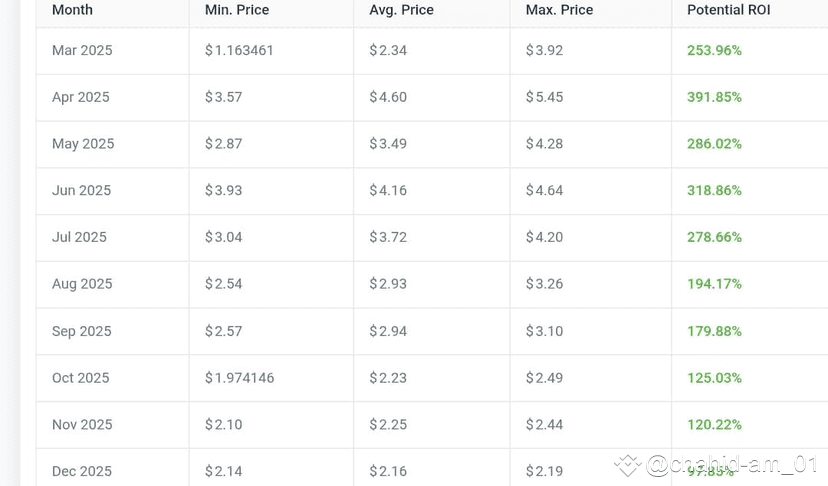This screenshot has width=828, height=486.
Task: Click the 391.85% ROI value
Action: tap(714, 97)
